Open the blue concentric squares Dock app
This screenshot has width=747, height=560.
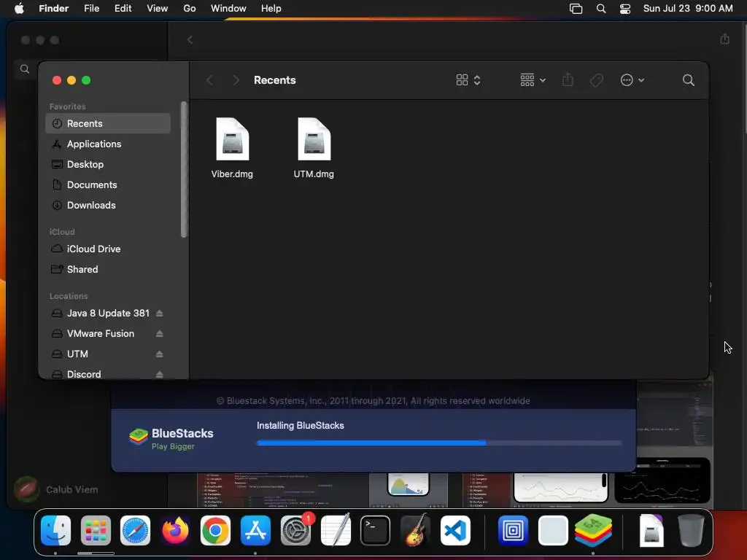coord(513,531)
